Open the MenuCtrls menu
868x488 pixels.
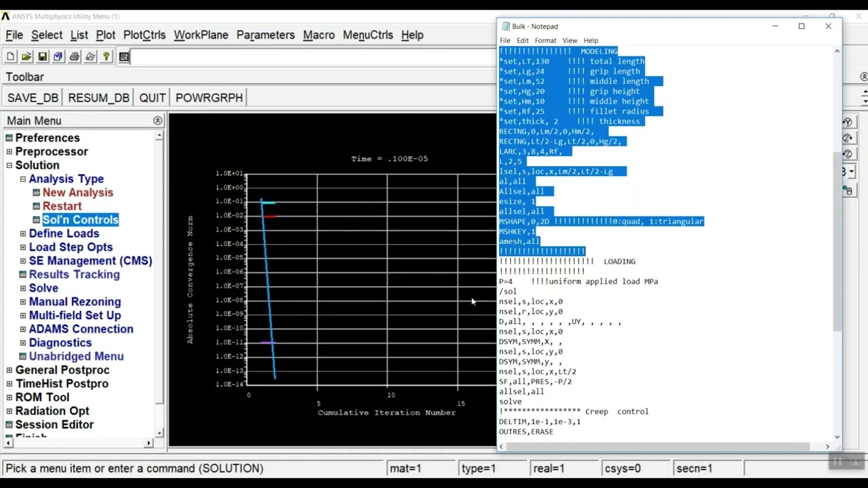(x=368, y=35)
